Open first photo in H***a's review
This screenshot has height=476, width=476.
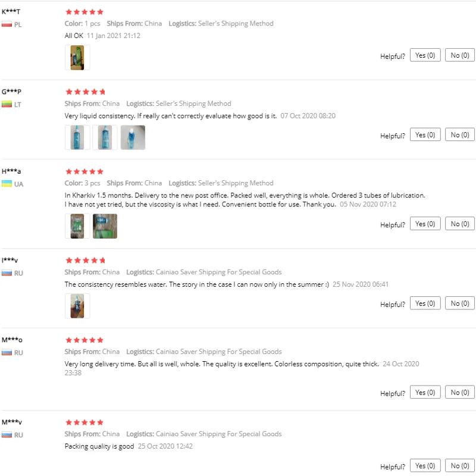77,226
